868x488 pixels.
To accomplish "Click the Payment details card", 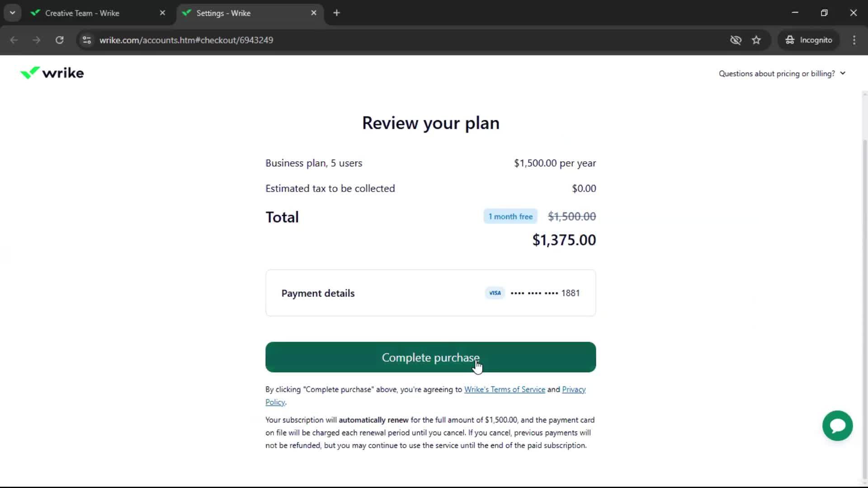I will pyautogui.click(x=430, y=293).
